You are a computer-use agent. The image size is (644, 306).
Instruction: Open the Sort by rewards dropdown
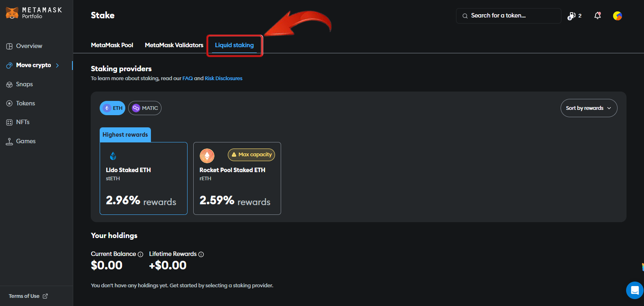coord(589,108)
